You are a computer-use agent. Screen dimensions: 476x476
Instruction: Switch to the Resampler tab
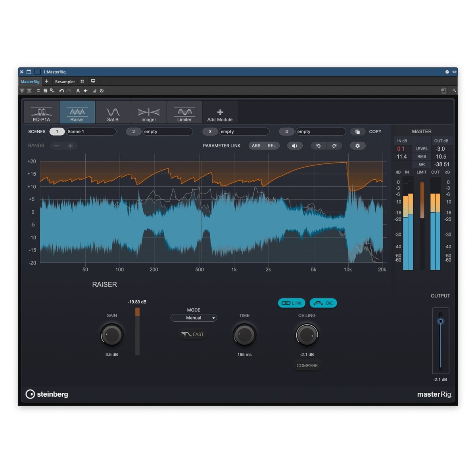click(65, 82)
